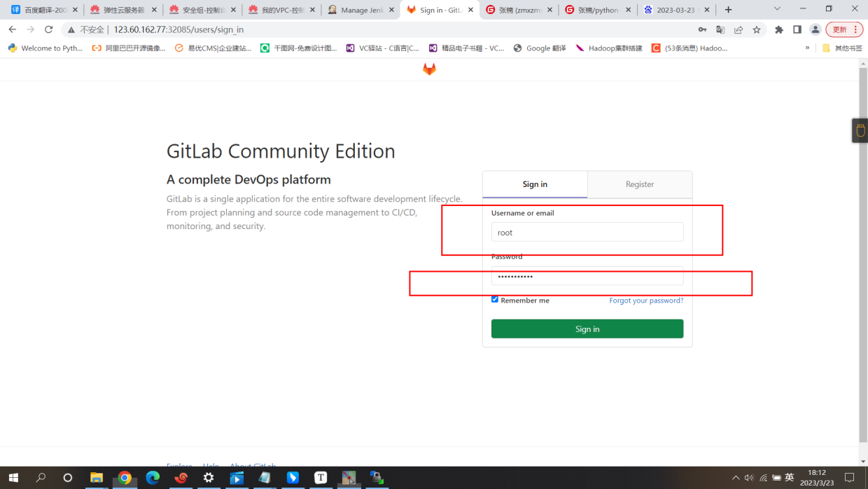This screenshot has width=868, height=489.
Task: Open Chrome extensions puzzle icon
Action: [779, 29]
